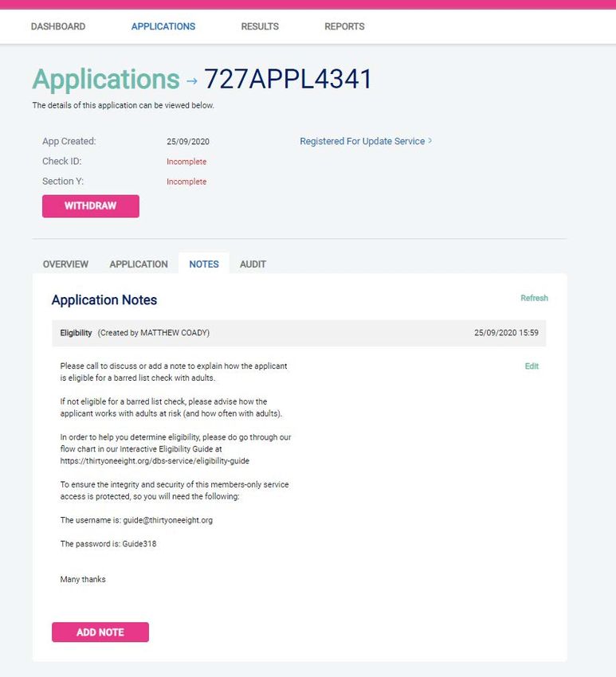
Task: Switch to the Overview tab
Action: coord(65,264)
